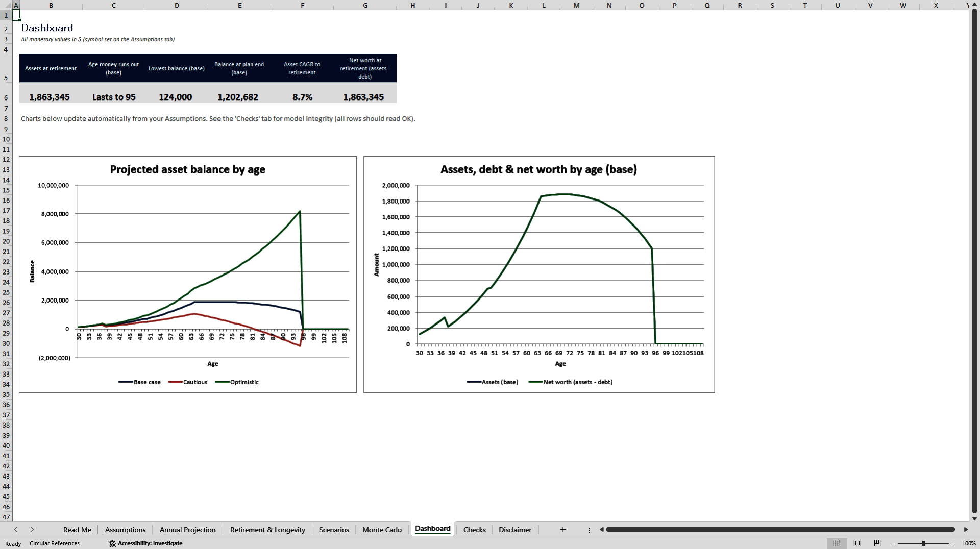980x549 pixels.
Task: Select column M header
Action: [x=576, y=5]
